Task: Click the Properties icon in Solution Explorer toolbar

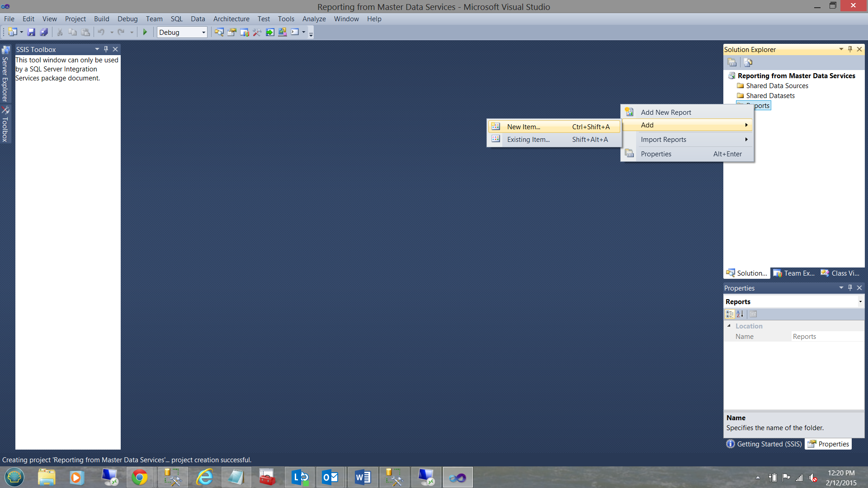Action: (x=732, y=62)
